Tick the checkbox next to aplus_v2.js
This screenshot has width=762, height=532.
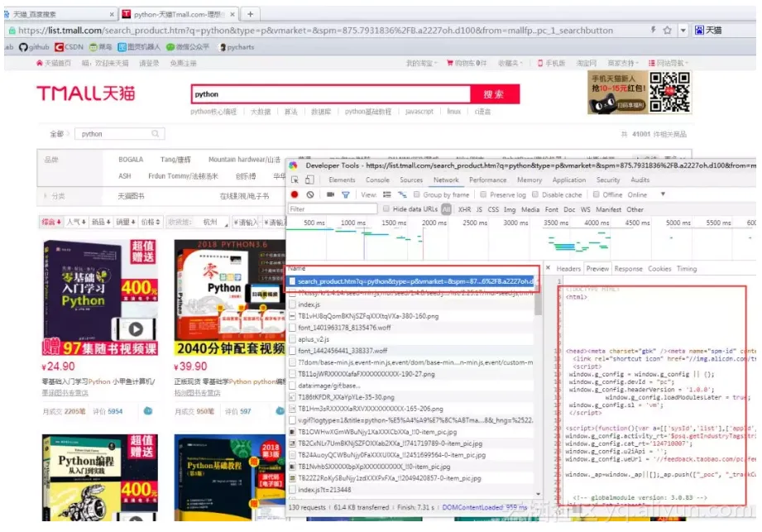292,339
